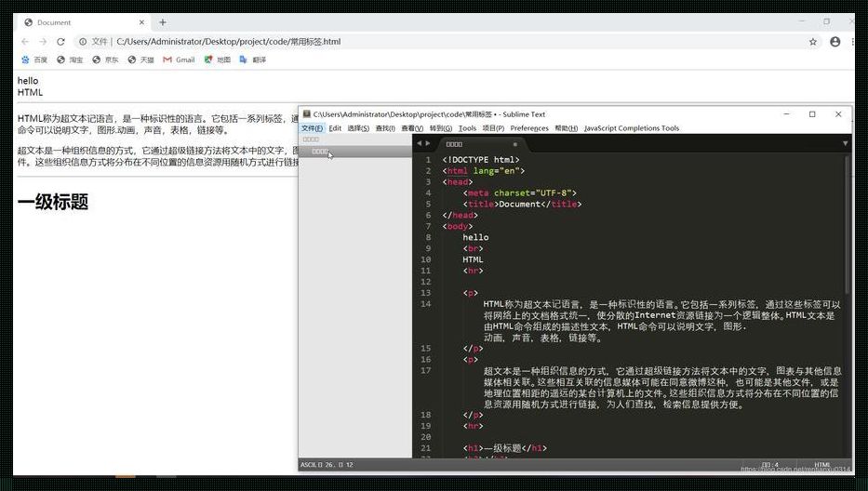Screen dimensions: 868x491
Task: Click the ASCII position status bar text
Action: (327, 465)
